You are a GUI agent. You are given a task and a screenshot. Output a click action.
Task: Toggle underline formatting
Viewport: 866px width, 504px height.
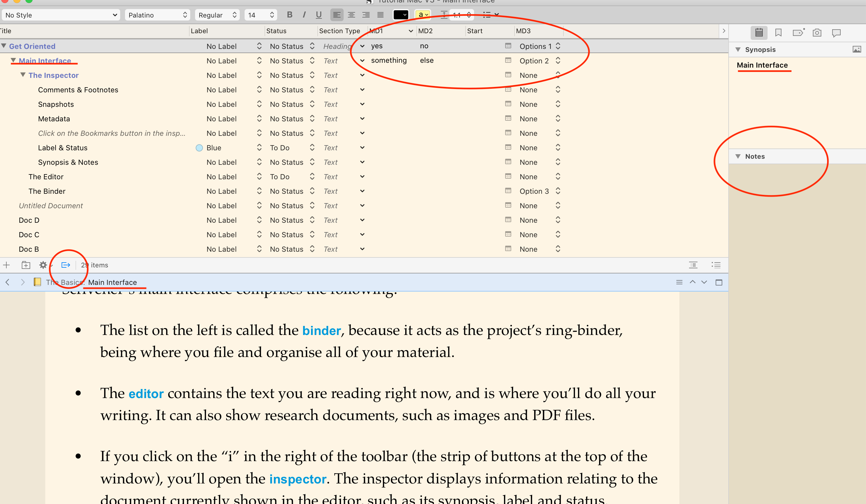click(x=319, y=15)
